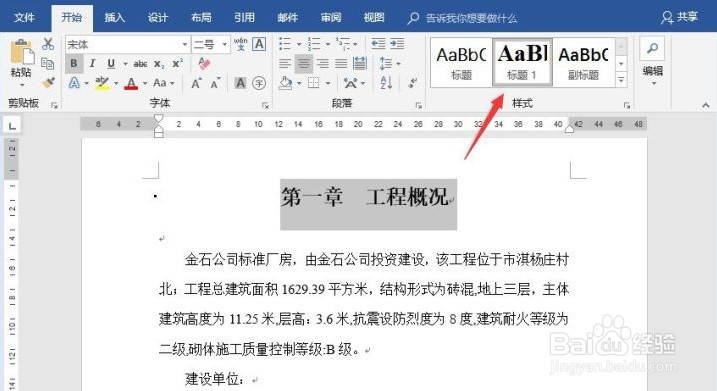Image resolution: width=717 pixels, height=391 pixels.
Task: Open the Styles pane launcher
Action: (627, 106)
